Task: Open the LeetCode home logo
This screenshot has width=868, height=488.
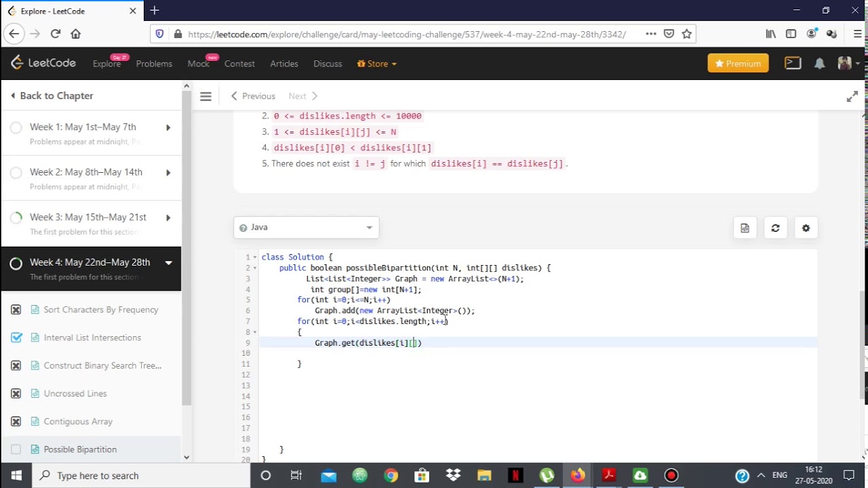Action: click(43, 63)
